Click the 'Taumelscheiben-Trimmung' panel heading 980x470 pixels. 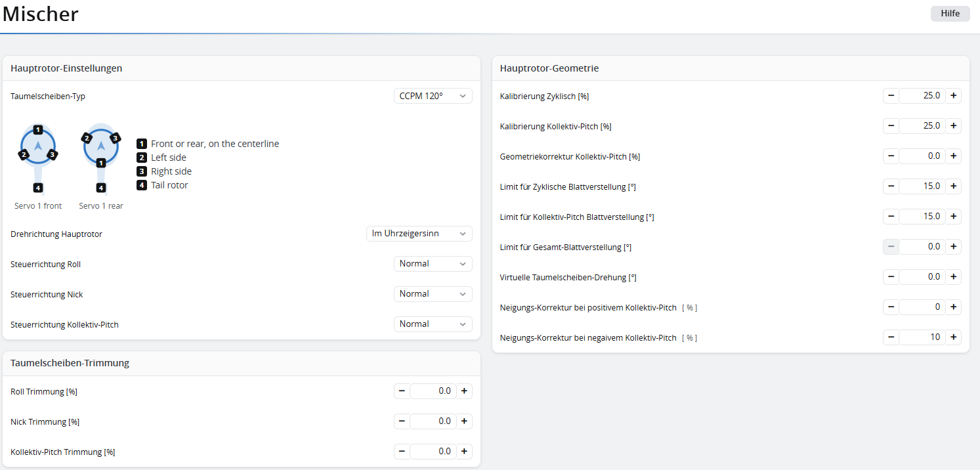point(70,363)
